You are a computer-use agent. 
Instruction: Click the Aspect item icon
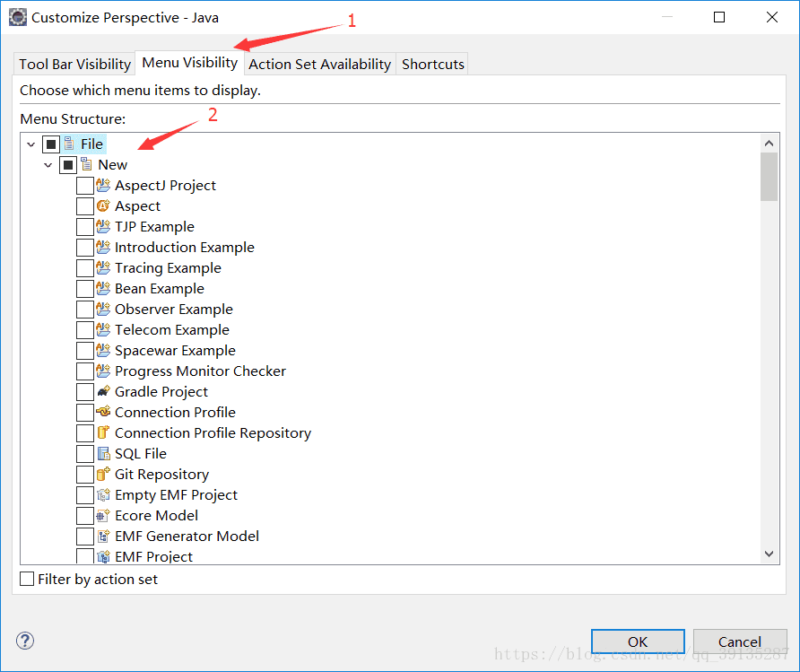(103, 205)
